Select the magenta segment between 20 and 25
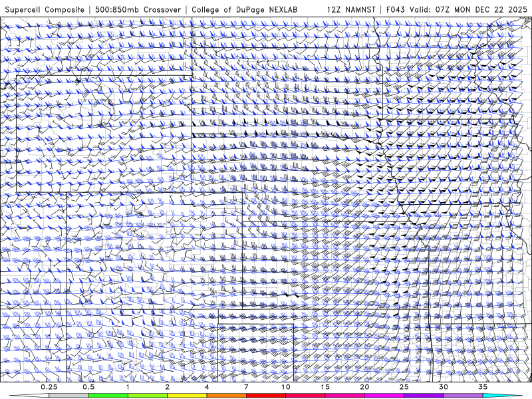 [x=384, y=396]
